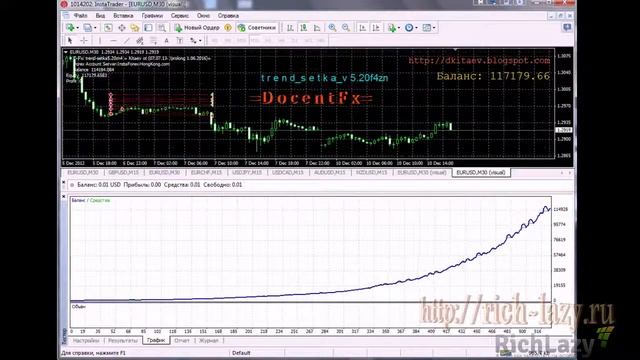This screenshot has width=640, height=360.
Task: Open the Справка menu
Action: tap(228, 16)
